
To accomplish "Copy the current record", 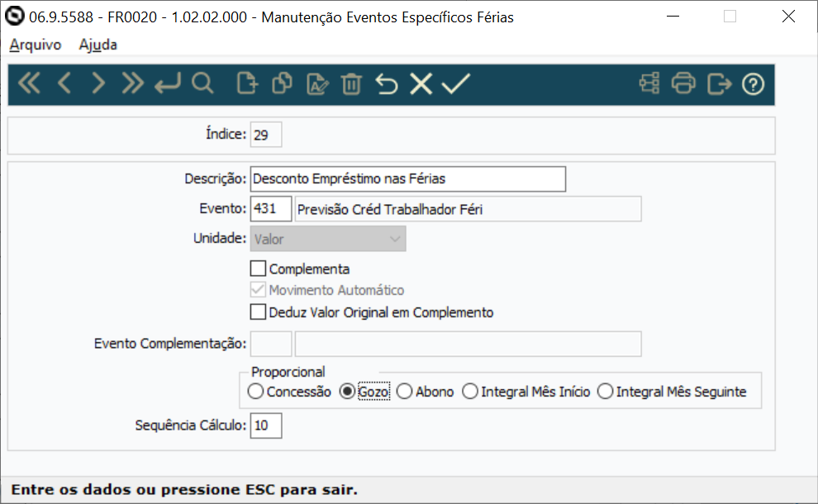I will [281, 83].
